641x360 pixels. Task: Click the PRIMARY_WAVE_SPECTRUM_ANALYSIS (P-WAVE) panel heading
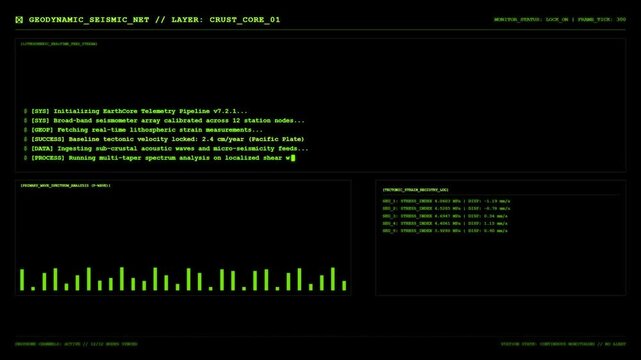(x=65, y=186)
